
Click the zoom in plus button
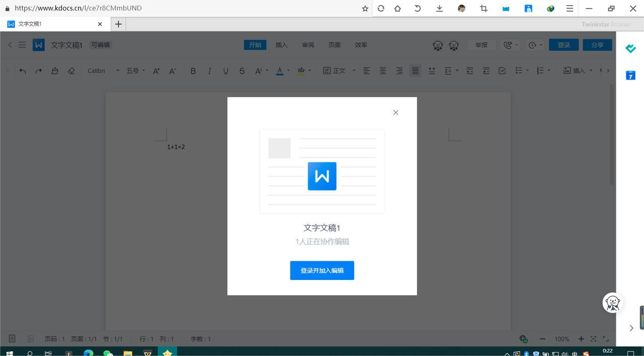(581, 339)
